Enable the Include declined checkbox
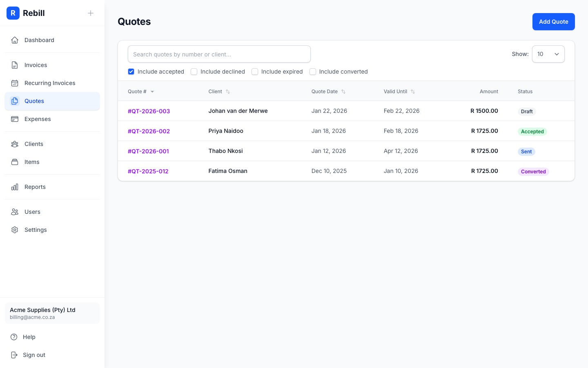Viewport: 588px width, 368px height. point(194,71)
